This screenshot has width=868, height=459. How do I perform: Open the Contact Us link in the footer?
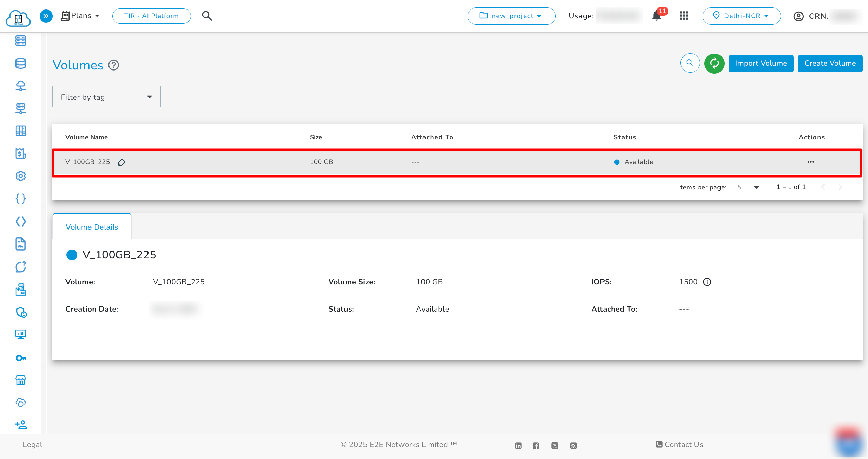679,444
